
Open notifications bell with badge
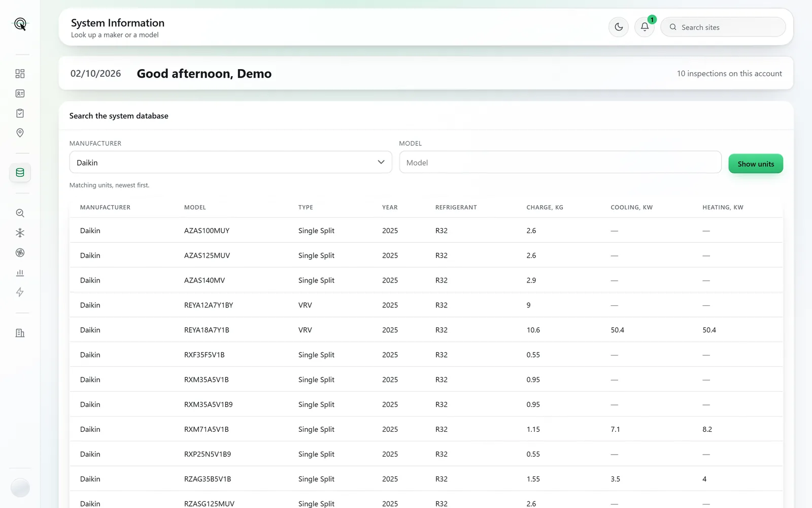(x=645, y=27)
